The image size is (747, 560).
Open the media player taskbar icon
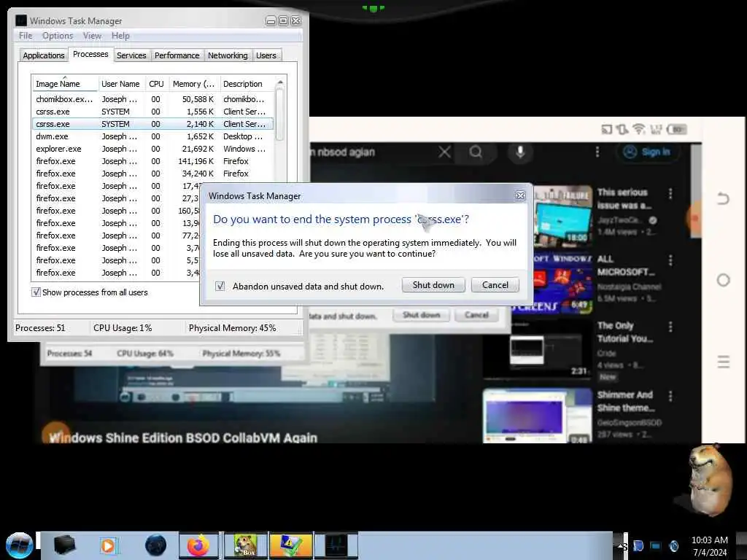pyautogui.click(x=109, y=545)
